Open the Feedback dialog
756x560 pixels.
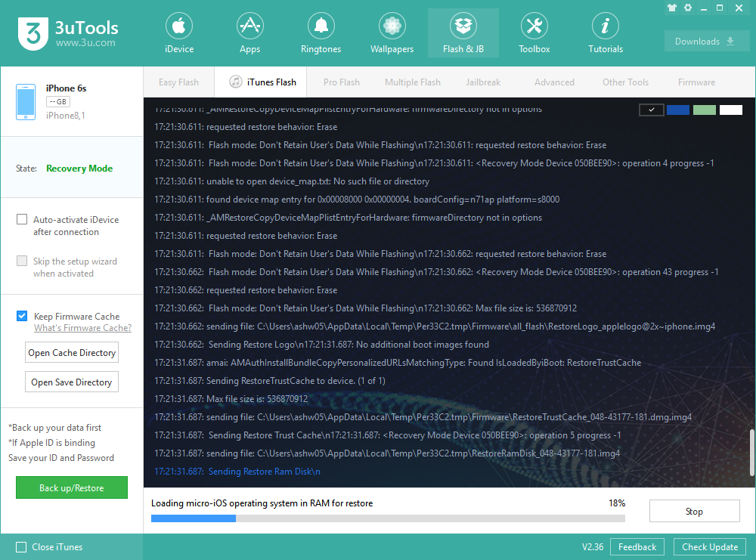pyautogui.click(x=637, y=547)
